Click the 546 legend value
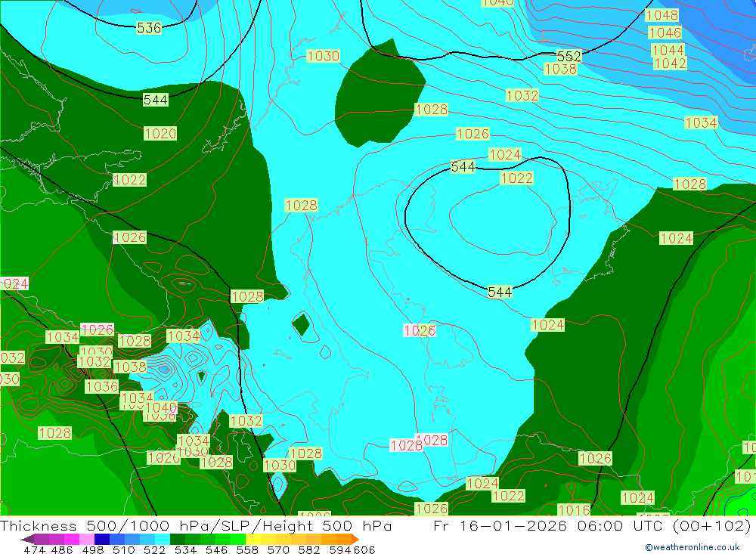 pyautogui.click(x=216, y=549)
